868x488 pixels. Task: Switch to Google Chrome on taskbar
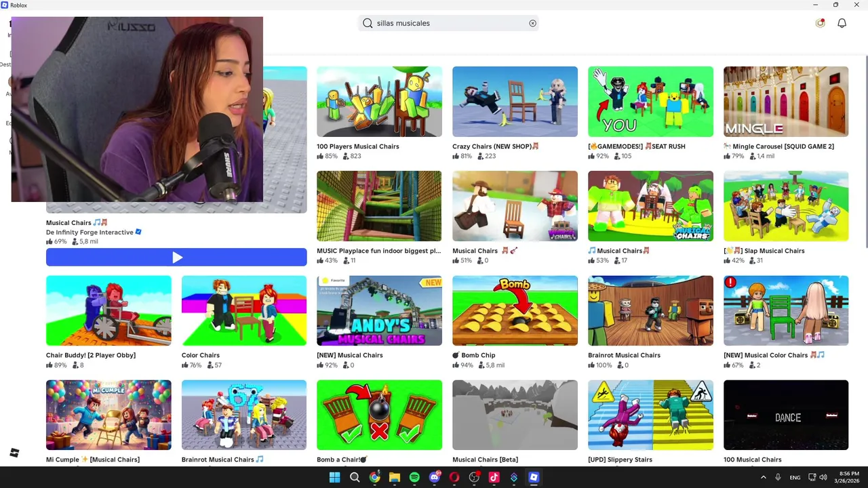374,477
